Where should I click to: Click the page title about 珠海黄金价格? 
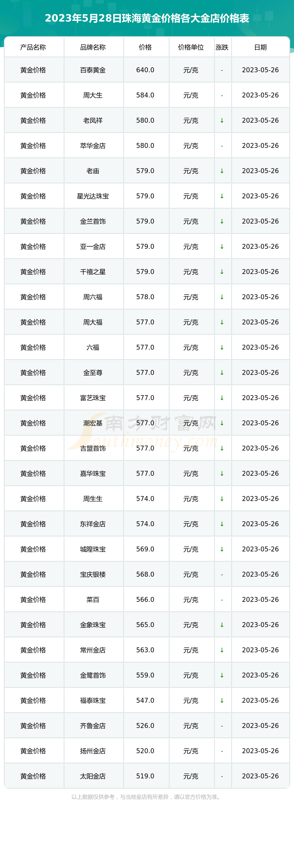pyautogui.click(x=147, y=18)
